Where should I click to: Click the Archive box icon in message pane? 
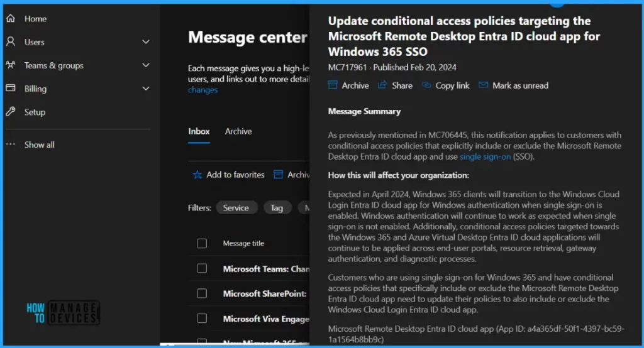click(x=333, y=85)
